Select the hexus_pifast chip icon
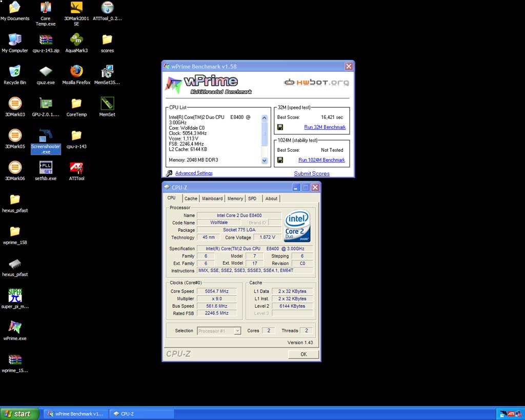The image size is (525, 420). (15, 267)
